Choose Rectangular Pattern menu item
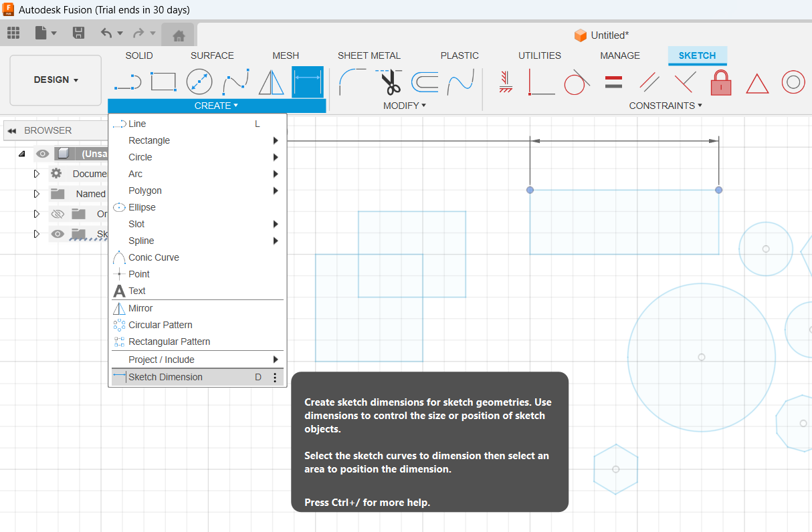 [198, 342]
